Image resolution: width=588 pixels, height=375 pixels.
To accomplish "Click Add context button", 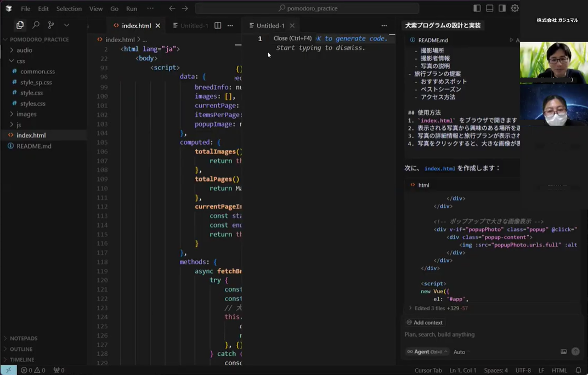I will click(x=425, y=322).
